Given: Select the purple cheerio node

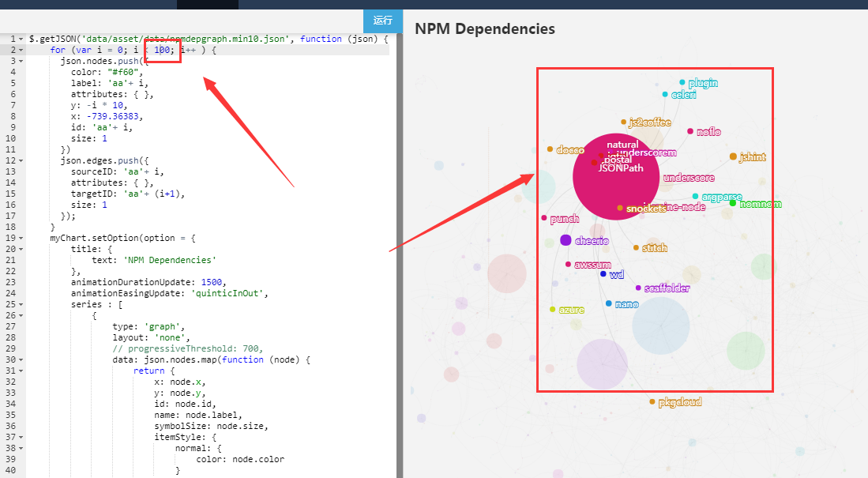Looking at the screenshot, I should coord(566,240).
